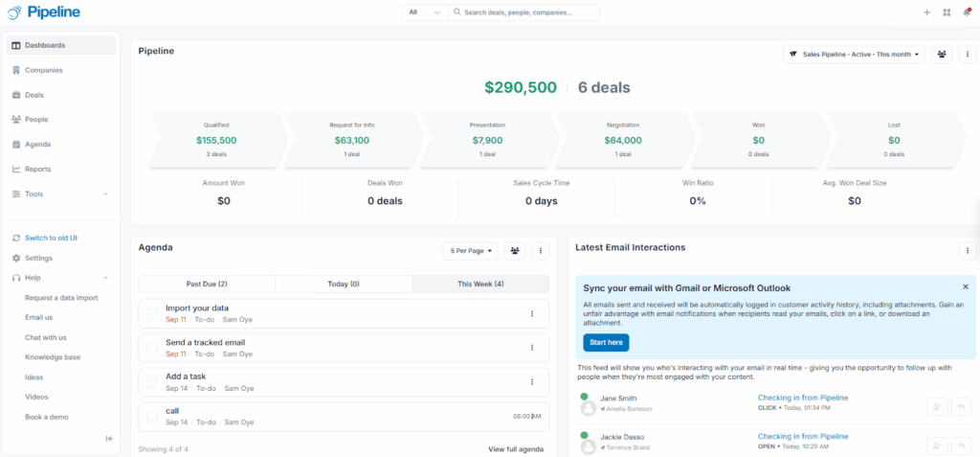Image resolution: width=980 pixels, height=457 pixels.
Task: Open the All search scope dropdown
Action: tap(425, 12)
